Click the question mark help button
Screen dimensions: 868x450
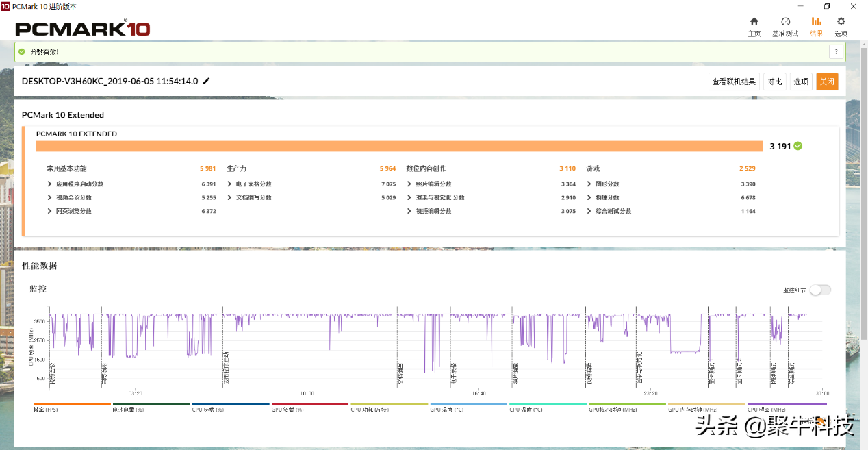pos(837,52)
